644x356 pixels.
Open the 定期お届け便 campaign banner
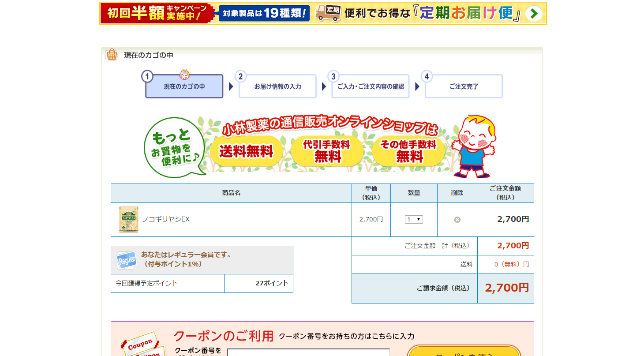coord(323,13)
